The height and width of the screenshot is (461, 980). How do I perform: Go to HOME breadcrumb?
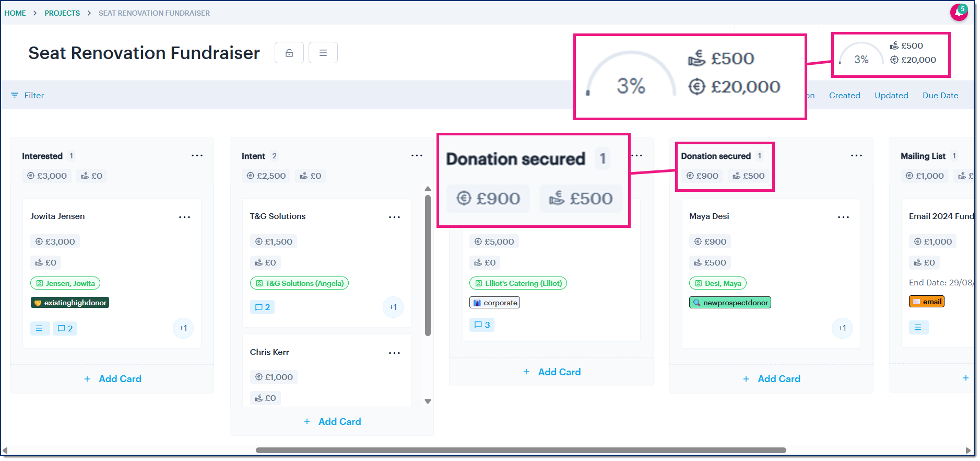pos(15,13)
